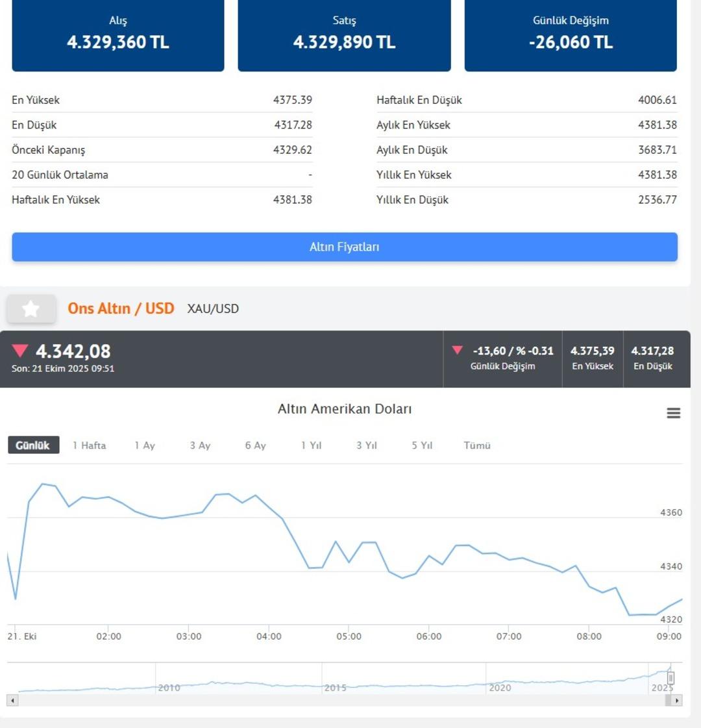Image resolution: width=701 pixels, height=728 pixels.
Task: Click the left scroll arrow under chart
Action: [12, 701]
